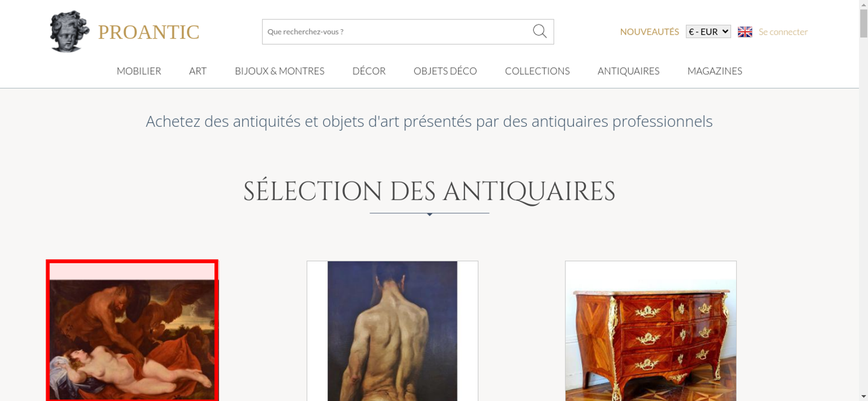The height and width of the screenshot is (401, 868).
Task: Click the search magnifier icon
Action: [539, 31]
